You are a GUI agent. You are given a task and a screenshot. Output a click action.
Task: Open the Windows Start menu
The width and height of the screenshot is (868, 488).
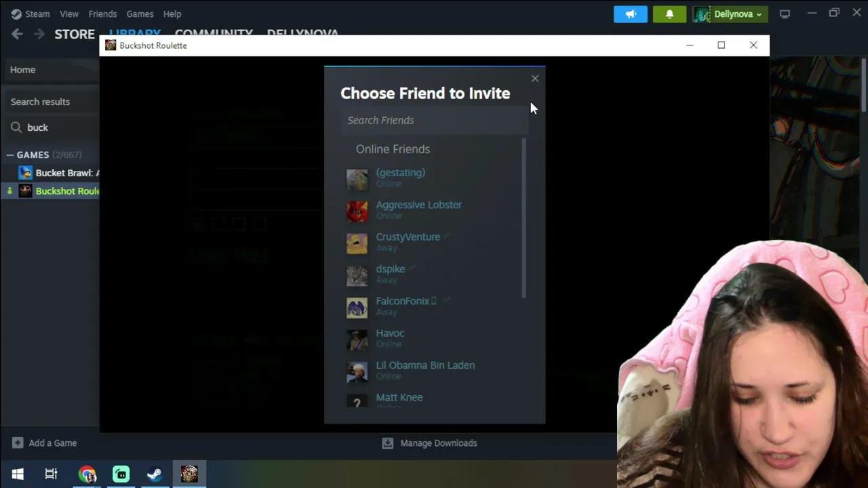click(18, 474)
